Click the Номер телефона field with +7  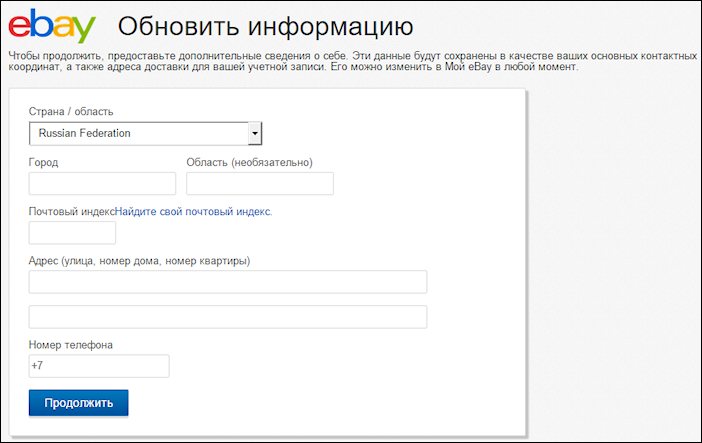pyautogui.click(x=99, y=366)
